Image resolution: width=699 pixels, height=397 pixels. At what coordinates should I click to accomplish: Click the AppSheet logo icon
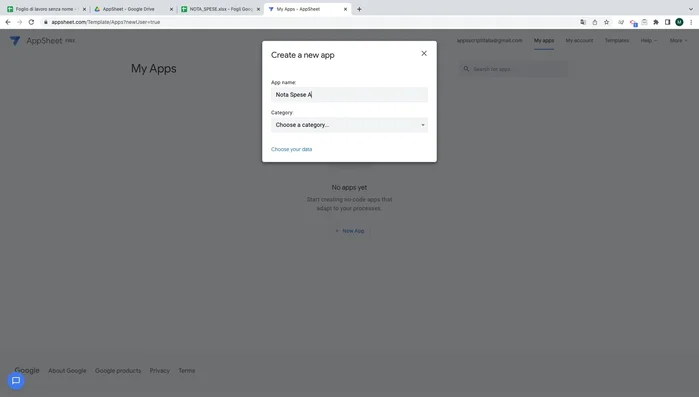[15, 41]
